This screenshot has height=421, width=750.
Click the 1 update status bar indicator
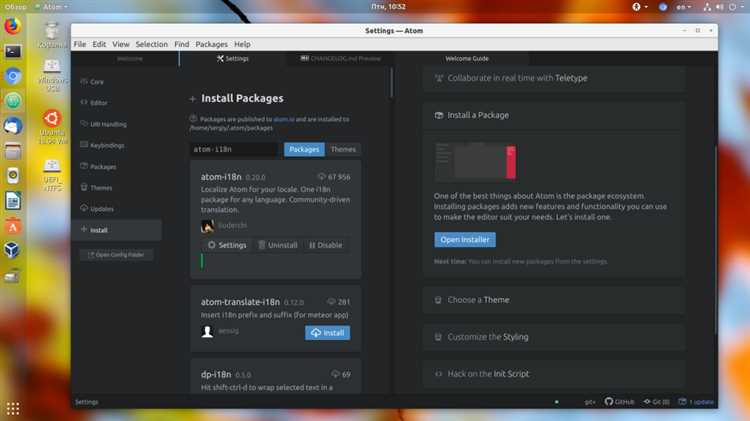click(696, 402)
